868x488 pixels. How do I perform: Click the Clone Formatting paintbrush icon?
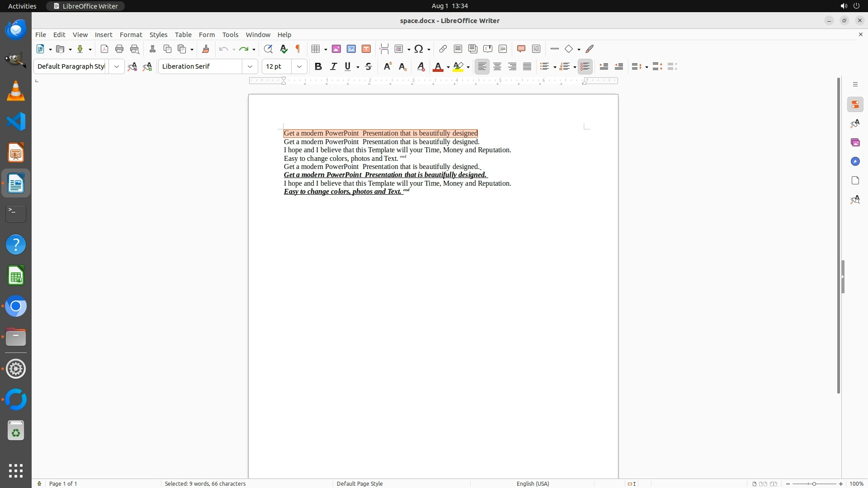tap(206, 49)
